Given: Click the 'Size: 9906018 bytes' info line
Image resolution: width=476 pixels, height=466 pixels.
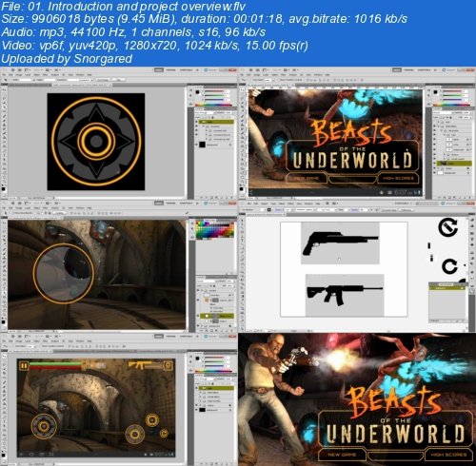Looking at the screenshot, I should point(205,19).
